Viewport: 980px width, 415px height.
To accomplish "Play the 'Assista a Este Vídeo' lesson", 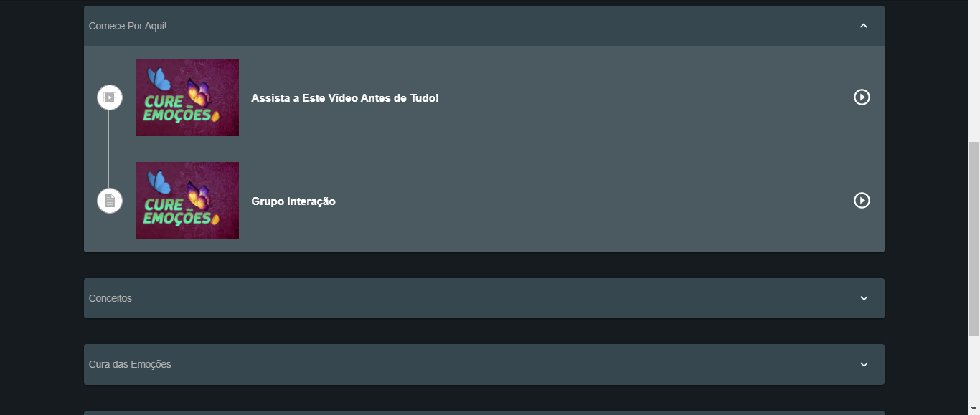I will tap(862, 97).
